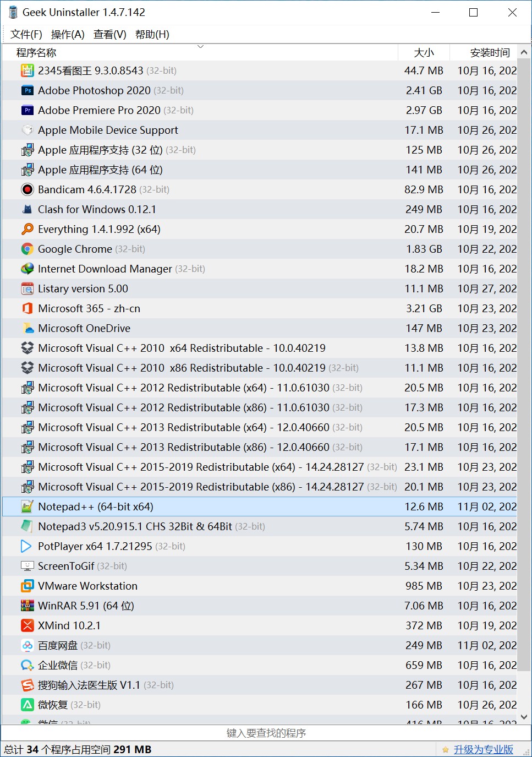Click the Microsoft 365 Office icon
532x757 pixels.
(x=27, y=308)
